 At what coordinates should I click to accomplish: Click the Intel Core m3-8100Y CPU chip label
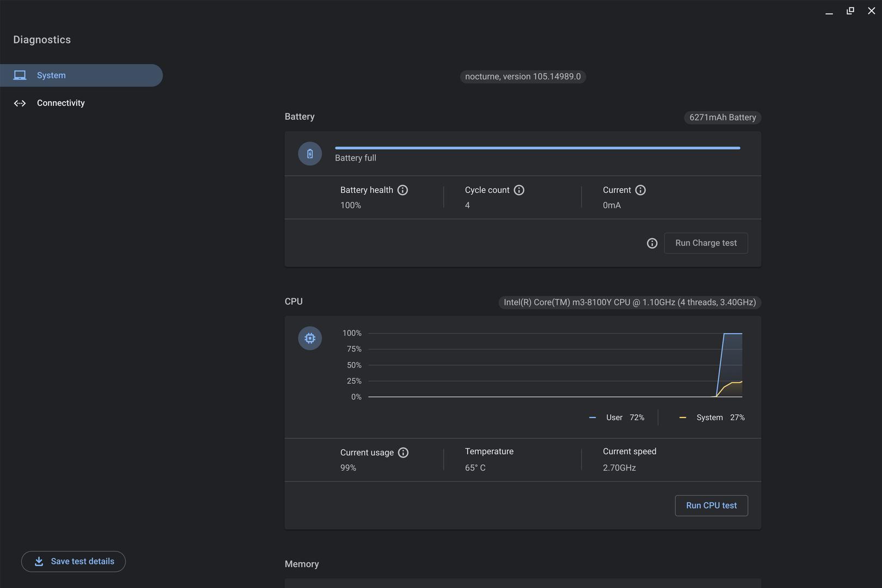click(629, 302)
